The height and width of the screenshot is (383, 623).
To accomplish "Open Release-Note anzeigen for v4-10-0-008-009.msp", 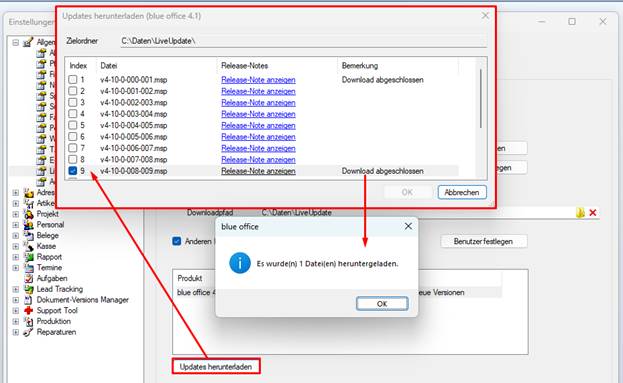I will click(258, 171).
